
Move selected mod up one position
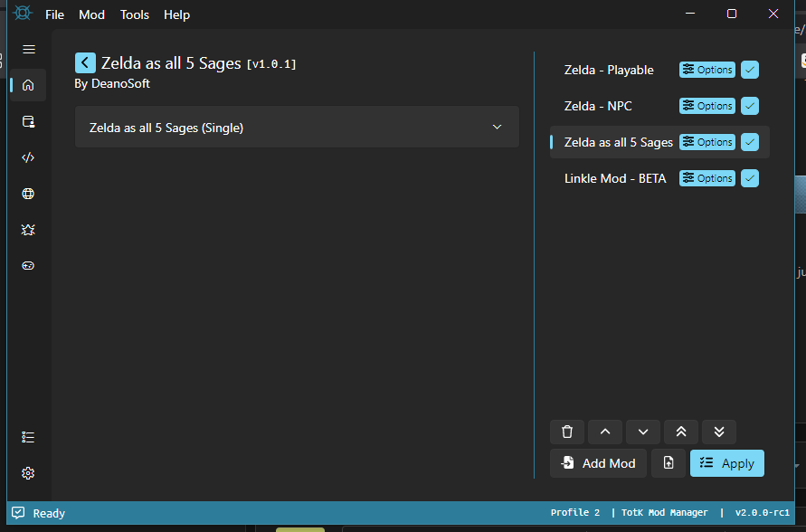(605, 432)
